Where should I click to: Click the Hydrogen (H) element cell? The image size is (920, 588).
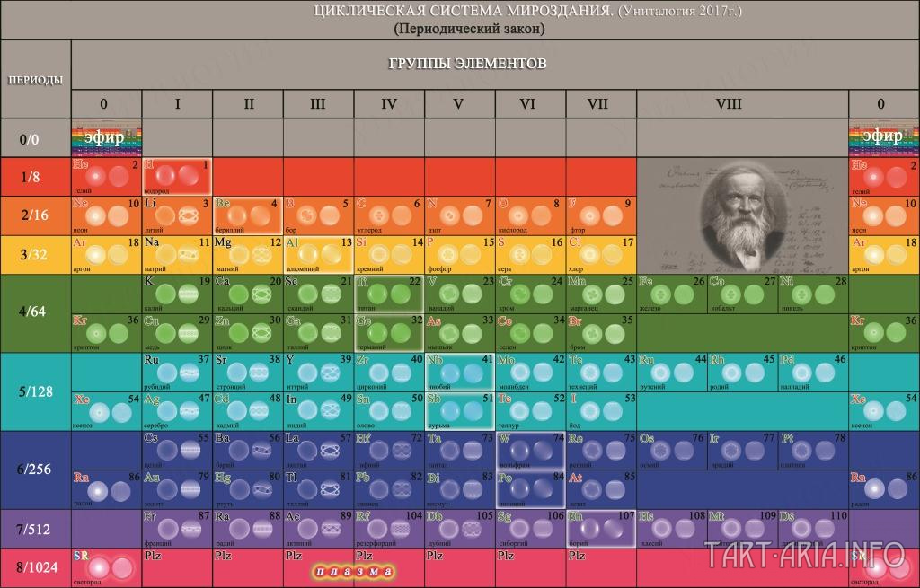177,177
